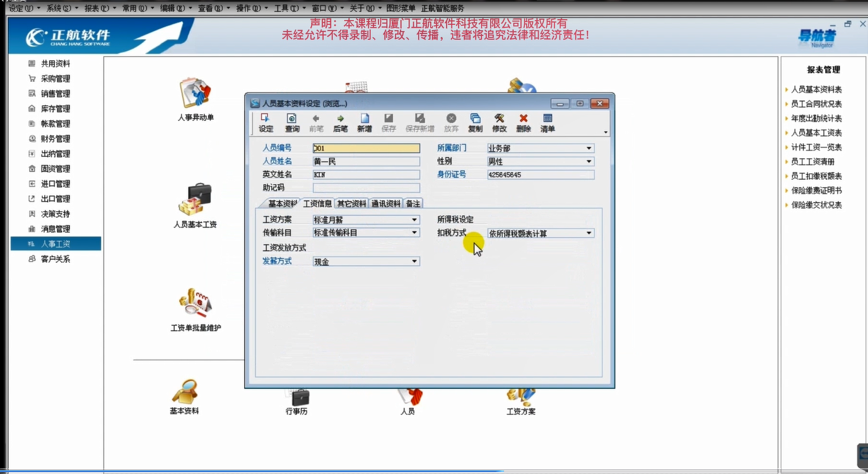Image resolution: width=868 pixels, height=474 pixels.
Task: Click the 保存 save toolbar icon
Action: pyautogui.click(x=389, y=123)
